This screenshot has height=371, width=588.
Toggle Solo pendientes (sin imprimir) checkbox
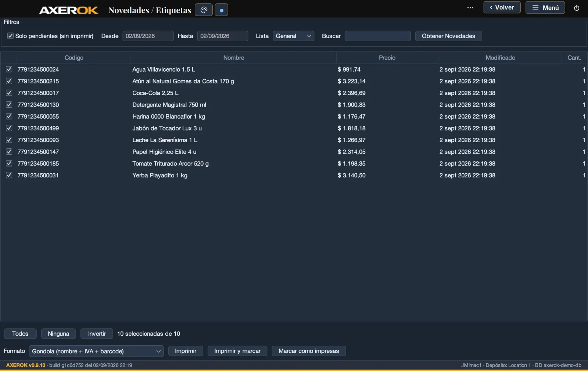tap(10, 36)
